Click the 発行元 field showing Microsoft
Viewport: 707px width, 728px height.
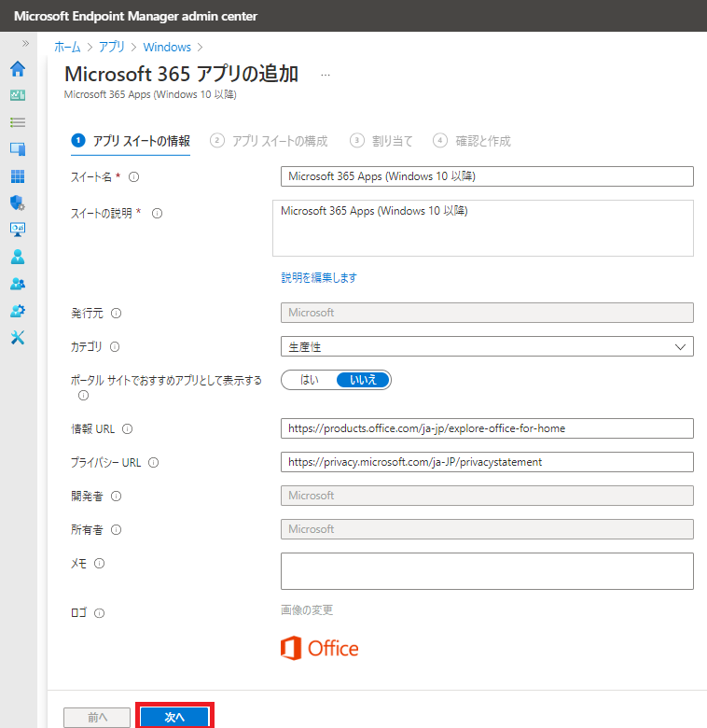point(487,313)
